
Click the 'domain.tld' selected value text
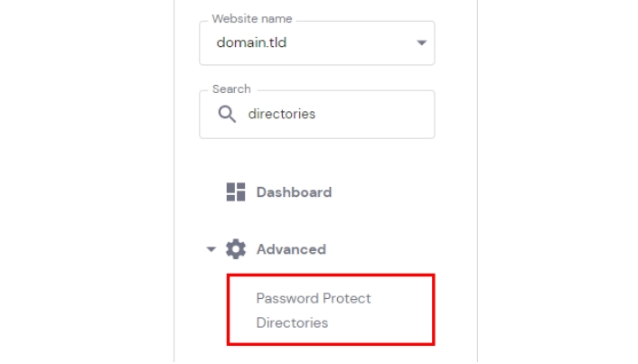click(251, 43)
